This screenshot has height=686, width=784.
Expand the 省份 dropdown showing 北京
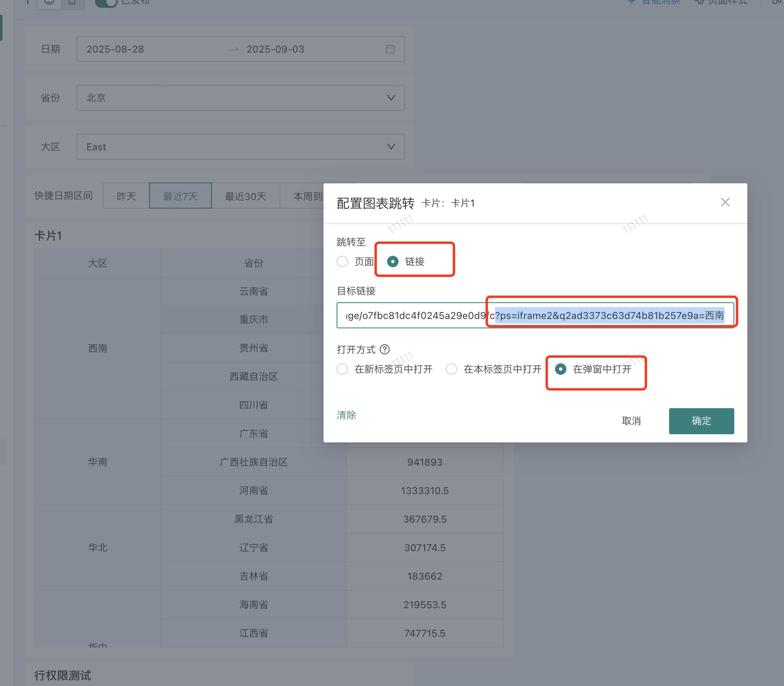tap(240, 98)
